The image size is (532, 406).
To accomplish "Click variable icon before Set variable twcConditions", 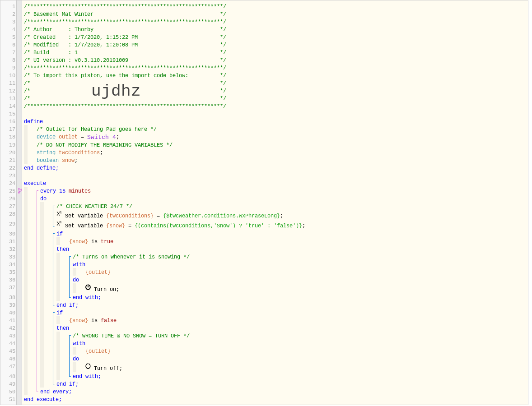I will point(59,214).
